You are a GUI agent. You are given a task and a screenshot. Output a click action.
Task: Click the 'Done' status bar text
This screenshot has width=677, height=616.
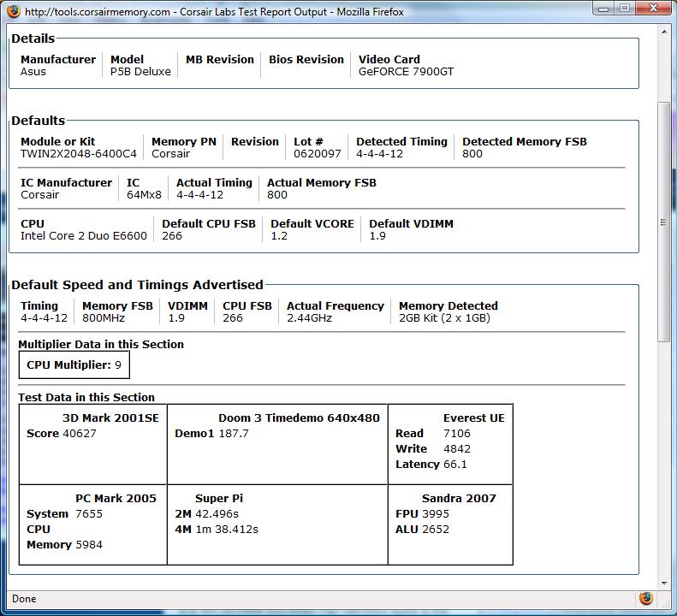[24, 599]
